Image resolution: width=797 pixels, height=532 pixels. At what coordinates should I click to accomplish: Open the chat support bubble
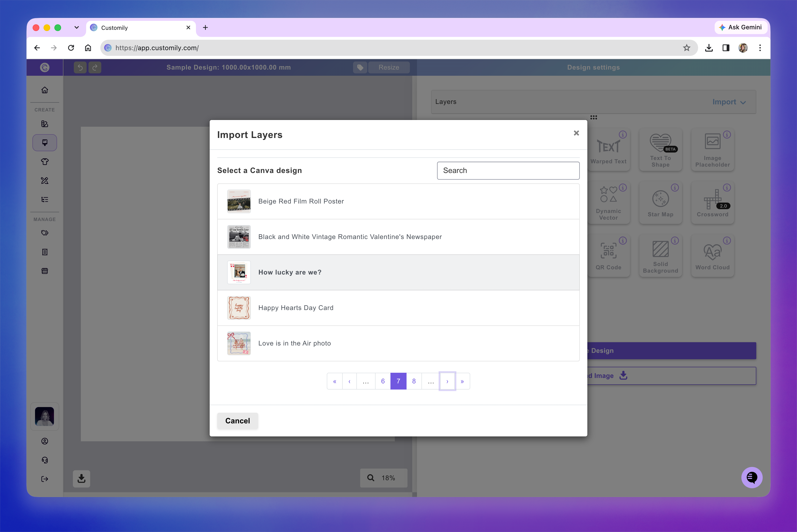[752, 477]
